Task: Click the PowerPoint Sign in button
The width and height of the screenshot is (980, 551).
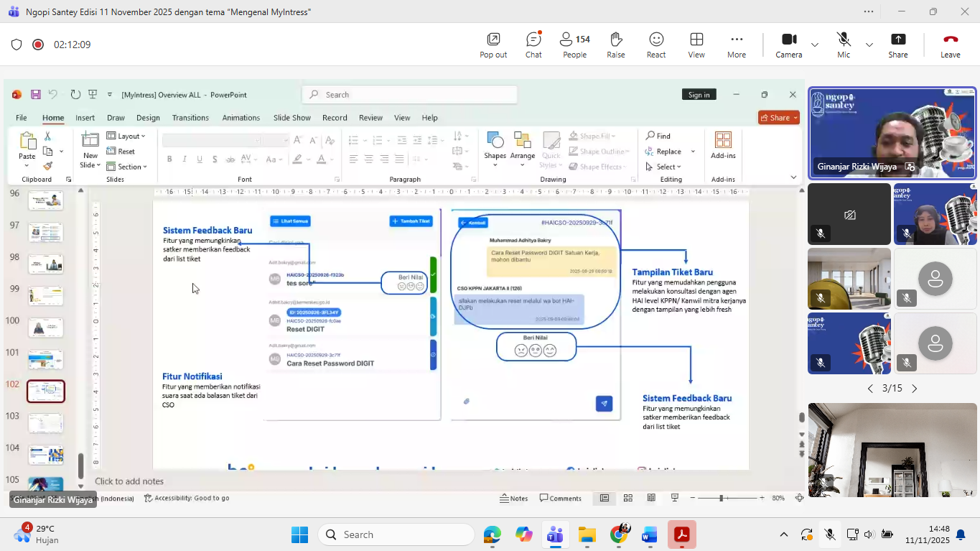Action: (699, 95)
